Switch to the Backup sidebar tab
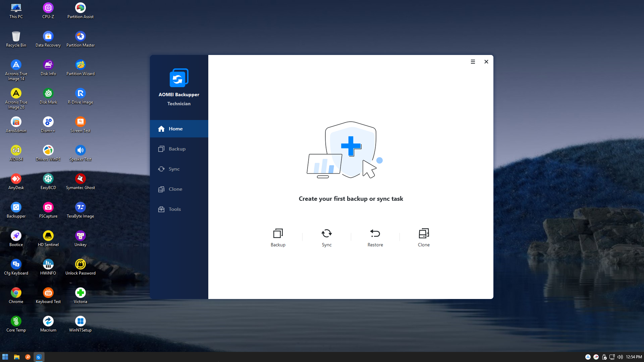Viewport: 644px width, 362px height. 179,149
